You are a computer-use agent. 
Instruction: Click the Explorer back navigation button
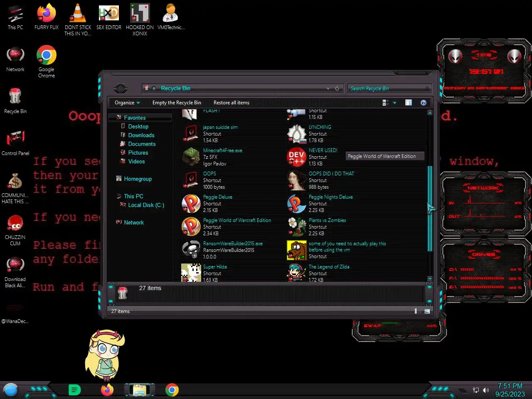pos(121,88)
